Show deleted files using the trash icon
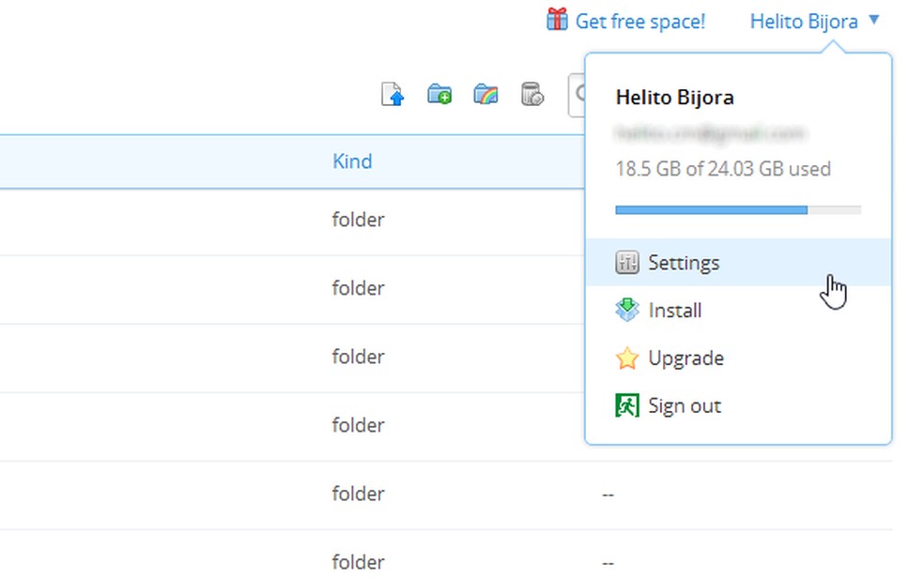The height and width of the screenshot is (578, 924). pyautogui.click(x=531, y=94)
